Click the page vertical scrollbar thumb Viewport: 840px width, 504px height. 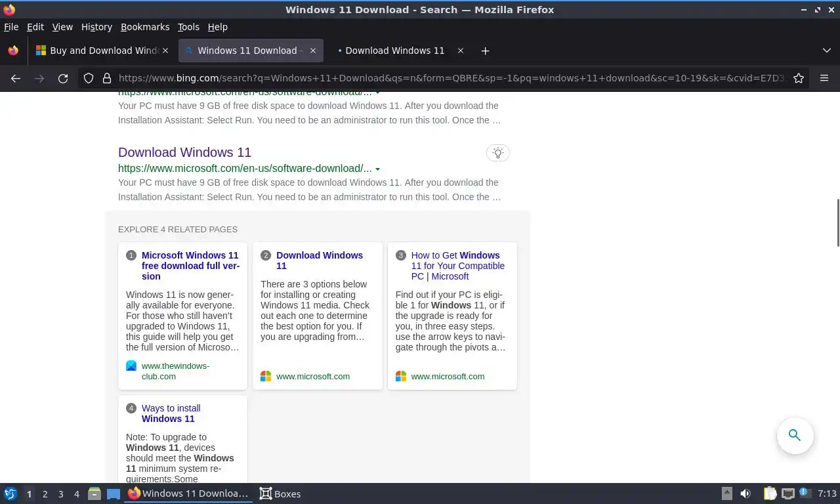tap(837, 222)
